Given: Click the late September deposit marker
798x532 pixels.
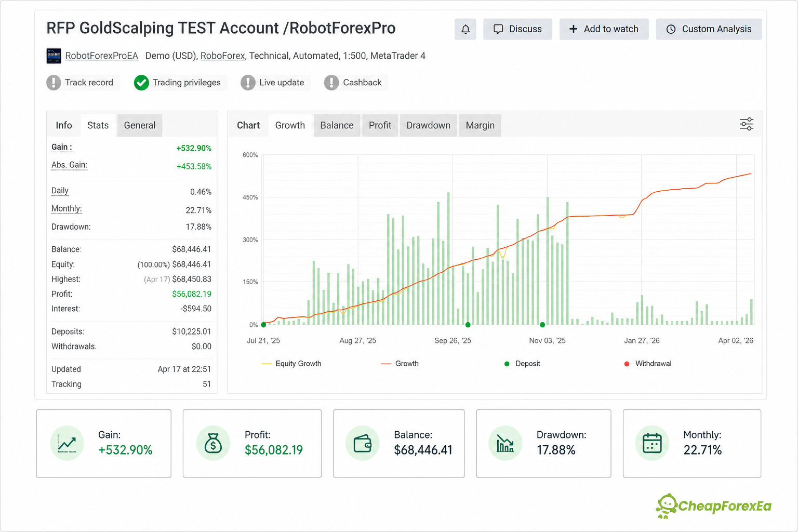Looking at the screenshot, I should click(x=468, y=325).
